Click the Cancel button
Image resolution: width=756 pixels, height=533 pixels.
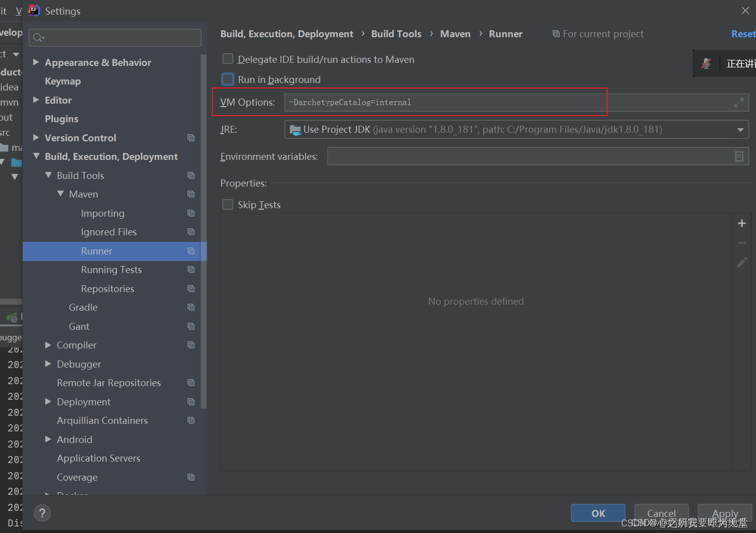(x=661, y=513)
